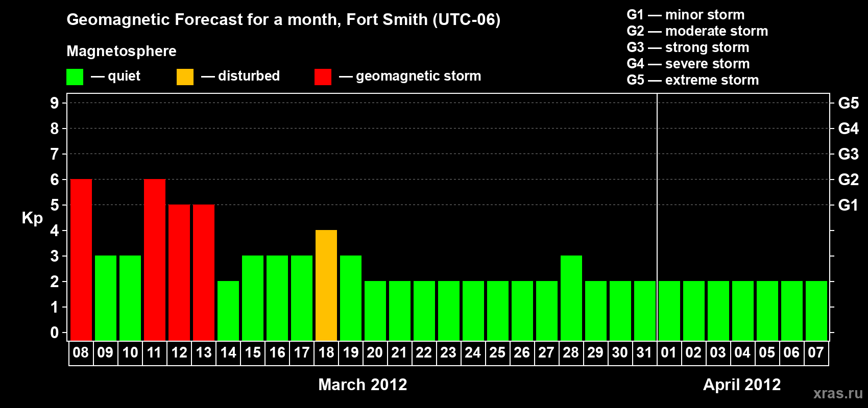Image resolution: width=868 pixels, height=408 pixels.
Task: Click the G1 label on right axis
Action: pyautogui.click(x=849, y=205)
